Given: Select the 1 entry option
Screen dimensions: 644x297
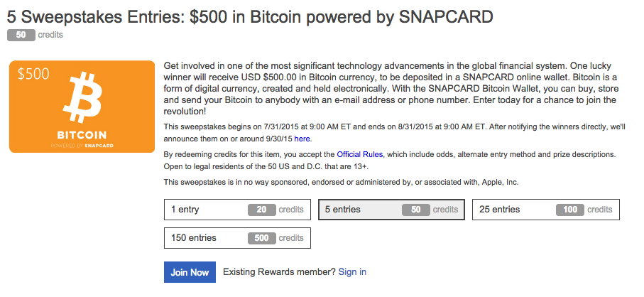Looking at the screenshot, I should tap(237, 210).
